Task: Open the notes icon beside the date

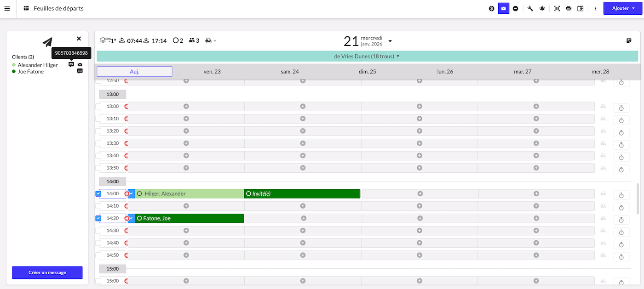Action: tap(629, 41)
